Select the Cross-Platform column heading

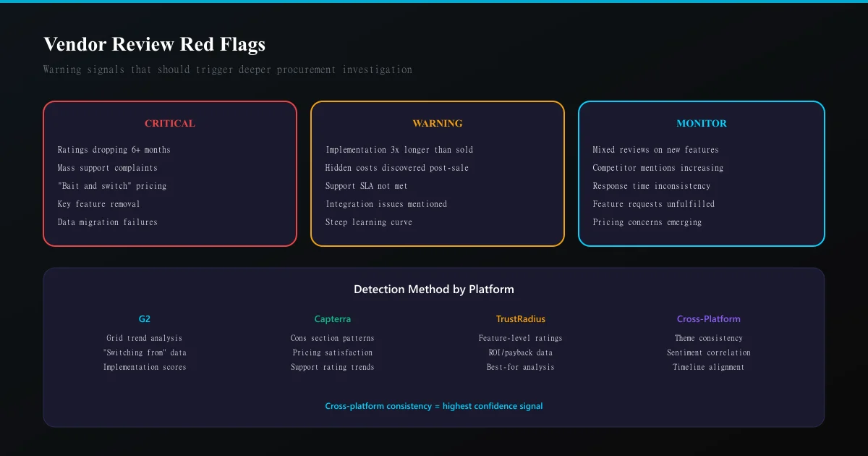click(x=709, y=319)
